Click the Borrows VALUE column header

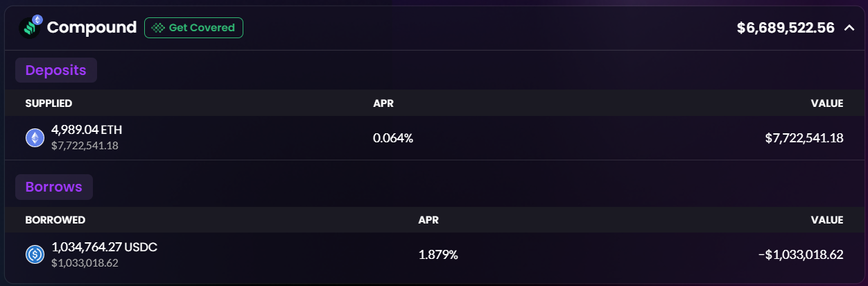click(827, 220)
